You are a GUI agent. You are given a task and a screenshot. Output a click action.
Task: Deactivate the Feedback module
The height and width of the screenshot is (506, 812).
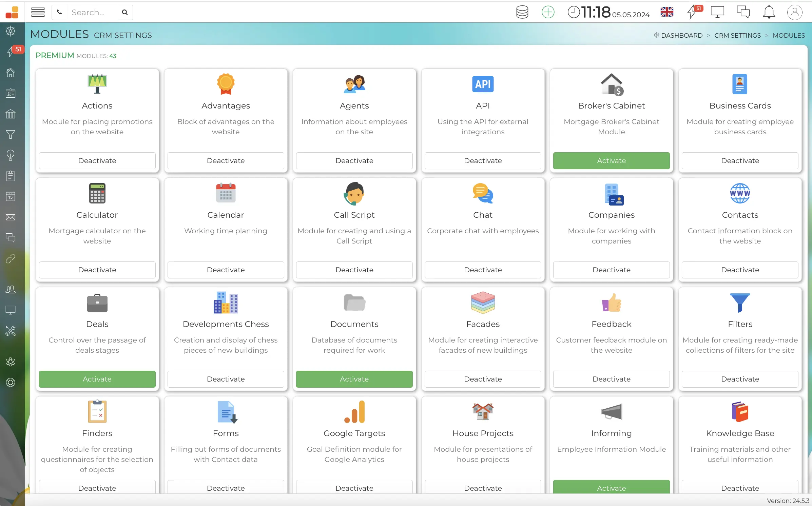pos(611,379)
